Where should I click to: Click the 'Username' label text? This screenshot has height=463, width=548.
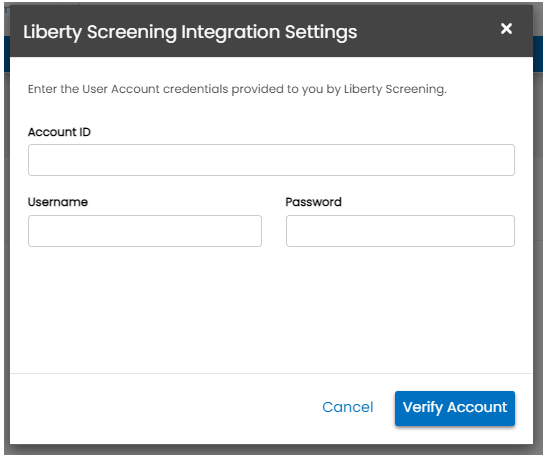pyautogui.click(x=58, y=202)
